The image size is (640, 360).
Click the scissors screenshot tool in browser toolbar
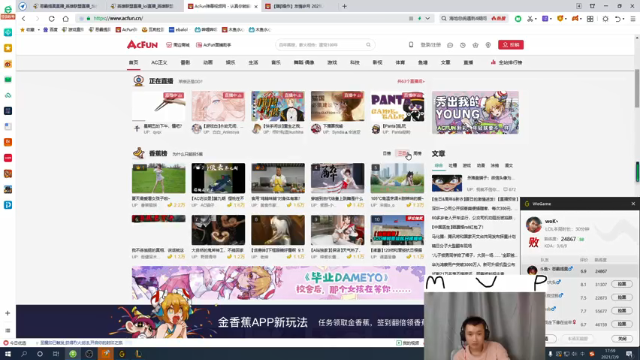[x=530, y=19]
